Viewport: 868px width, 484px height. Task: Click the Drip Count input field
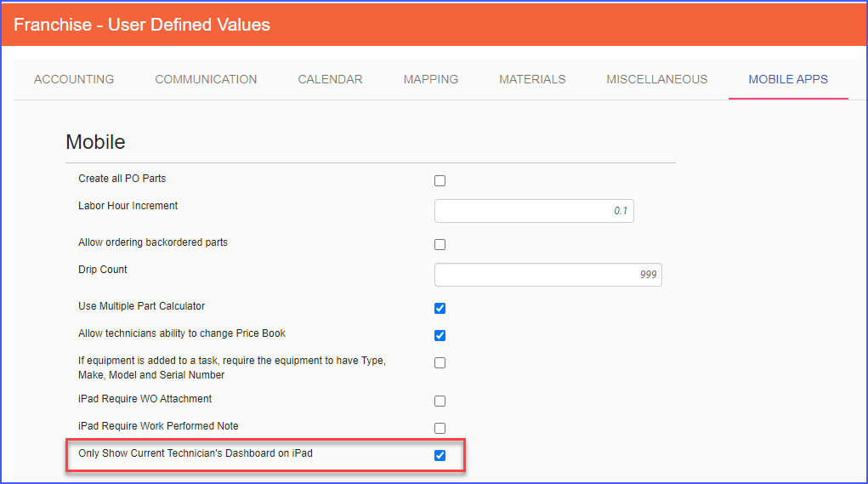tap(548, 275)
